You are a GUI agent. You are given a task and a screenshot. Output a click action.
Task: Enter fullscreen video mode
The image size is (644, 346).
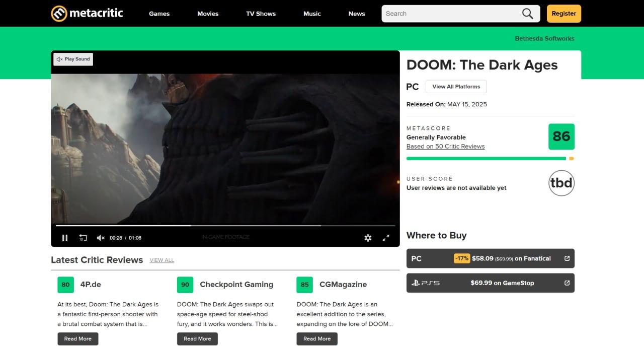tap(386, 238)
